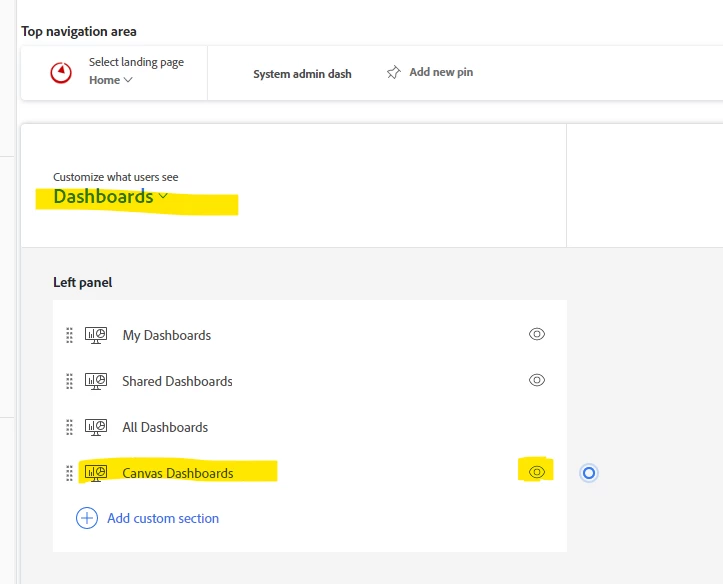The height and width of the screenshot is (584, 723).
Task: Open the System admin dash pin
Action: tap(302, 74)
